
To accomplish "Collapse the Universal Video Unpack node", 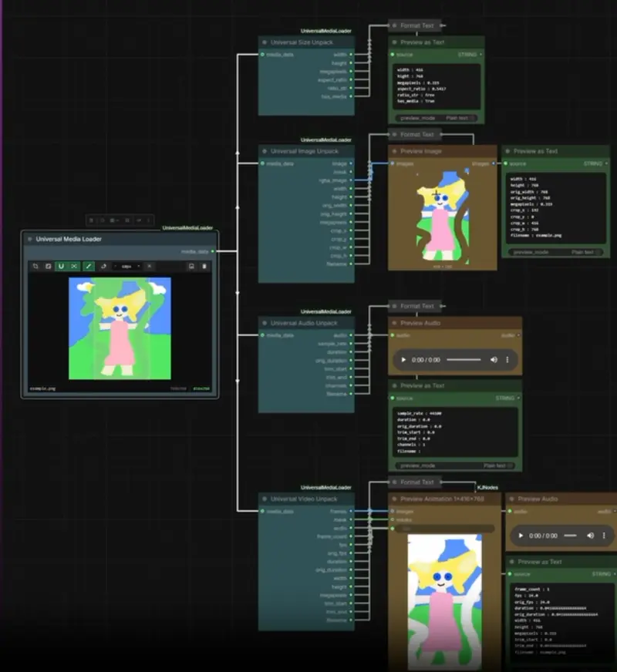I will 265,499.
